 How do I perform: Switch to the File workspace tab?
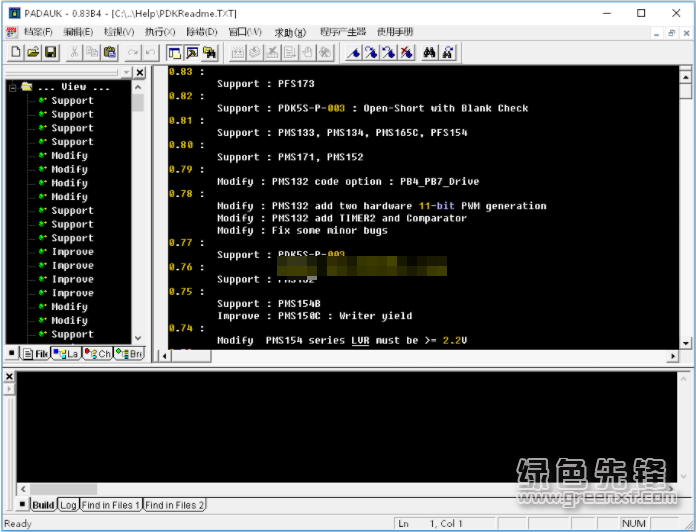36,354
